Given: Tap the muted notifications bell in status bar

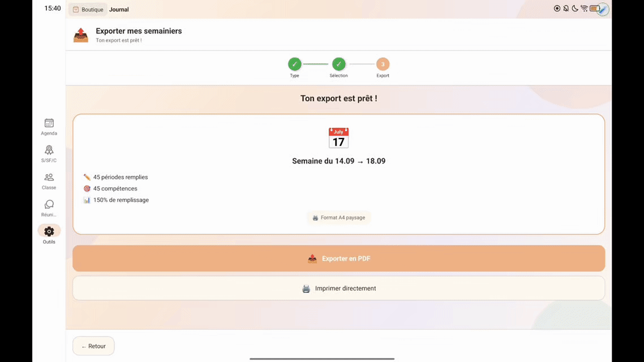Looking at the screenshot, I should click(x=565, y=8).
